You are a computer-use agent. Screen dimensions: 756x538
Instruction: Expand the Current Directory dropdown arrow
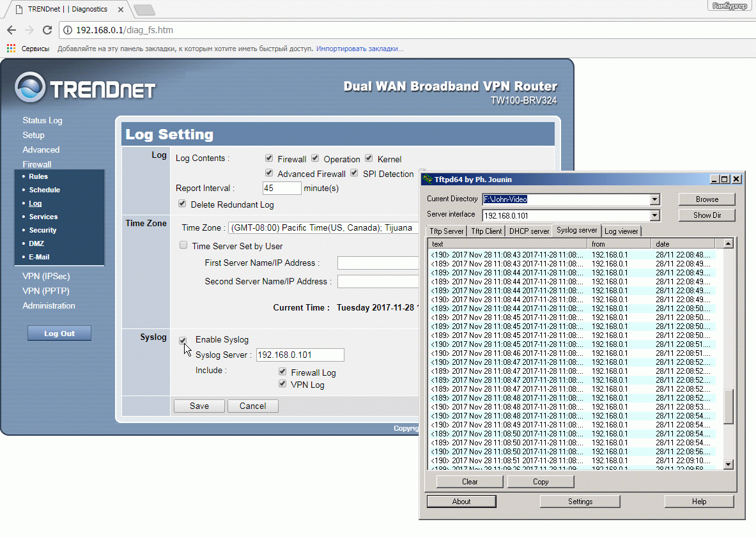(654, 199)
